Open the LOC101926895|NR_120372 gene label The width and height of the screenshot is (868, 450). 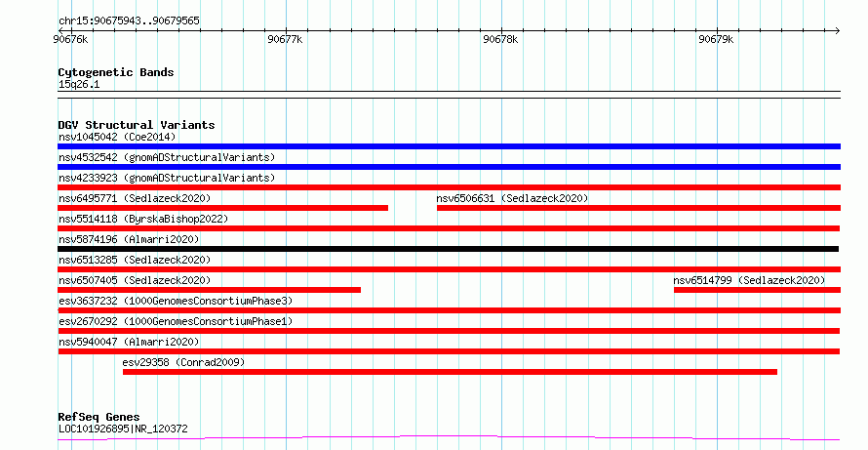123,429
